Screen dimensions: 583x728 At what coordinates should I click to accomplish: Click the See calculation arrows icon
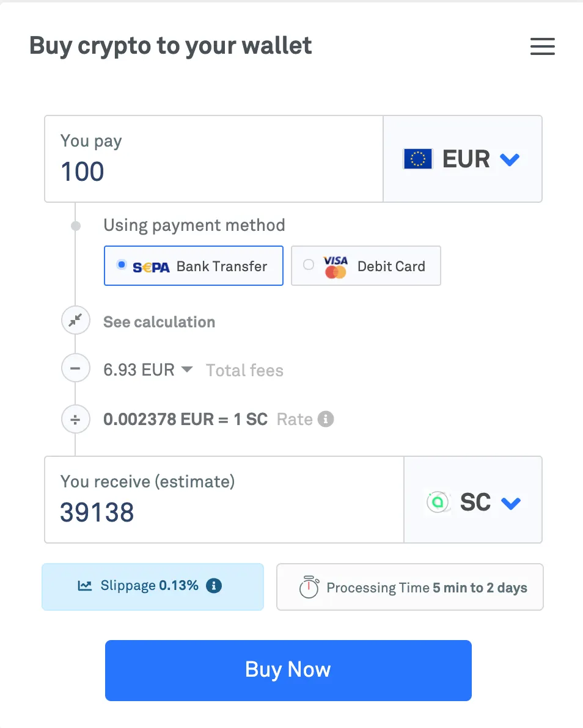pos(75,320)
